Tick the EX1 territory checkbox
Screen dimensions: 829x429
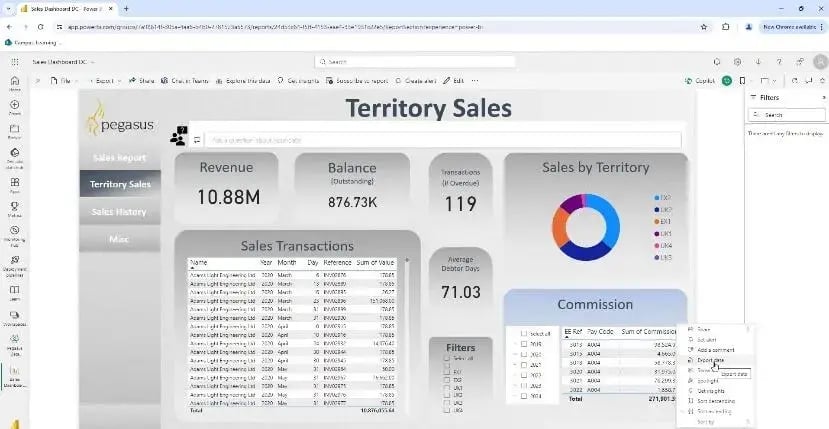point(447,372)
